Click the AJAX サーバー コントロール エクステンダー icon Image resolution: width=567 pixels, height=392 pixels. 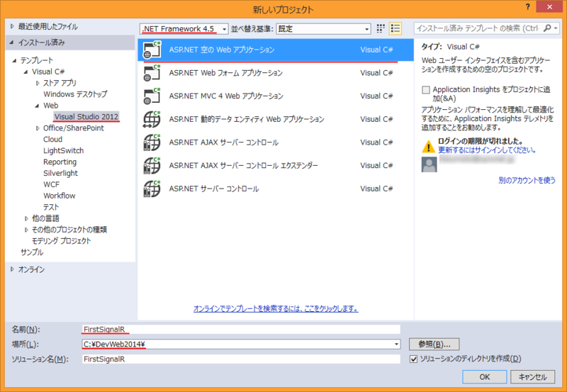tap(152, 166)
